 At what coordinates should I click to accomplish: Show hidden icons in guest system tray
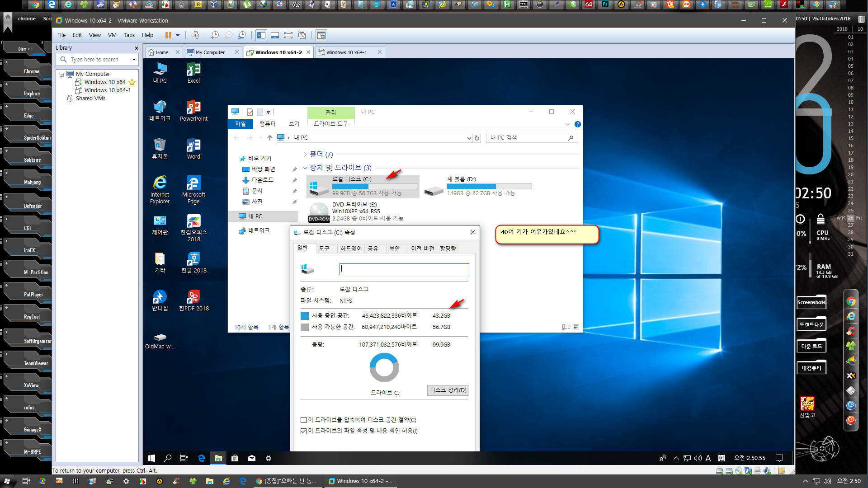676,458
